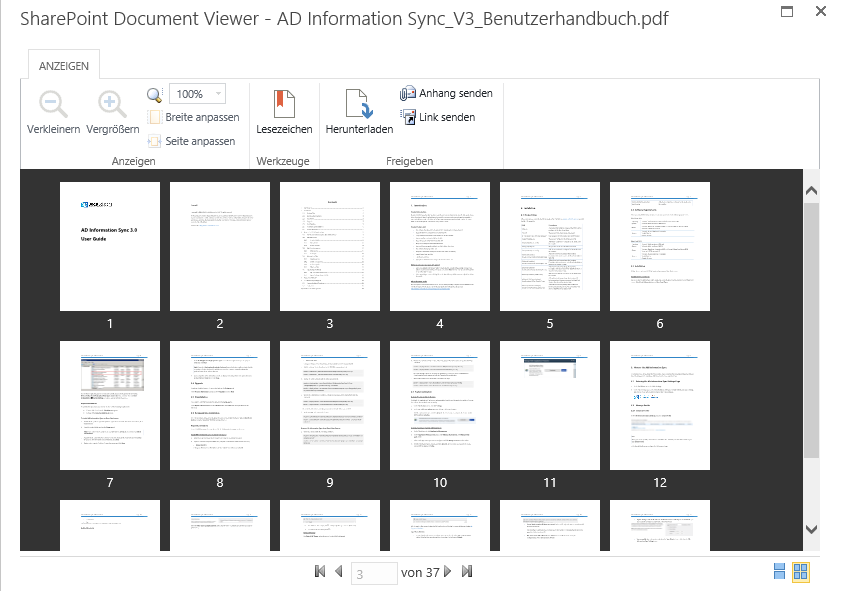Click the vertical scrollbar thumb
The width and height of the screenshot is (841, 591).
coord(812,330)
